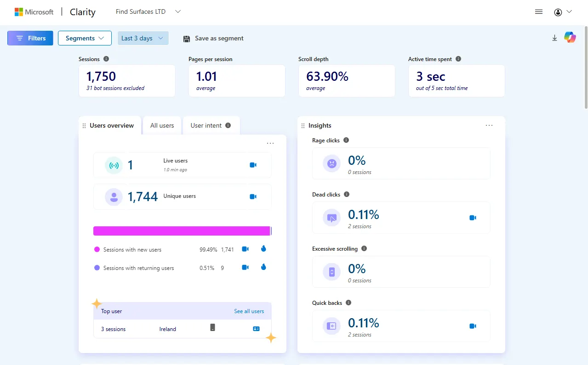
Task: Click top user mobile device icon
Action: [212, 327]
